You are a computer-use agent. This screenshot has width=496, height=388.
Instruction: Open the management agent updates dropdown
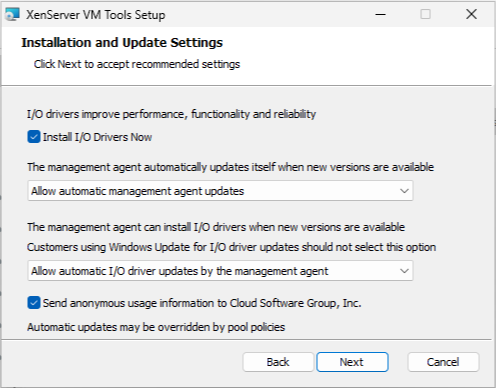click(x=220, y=191)
